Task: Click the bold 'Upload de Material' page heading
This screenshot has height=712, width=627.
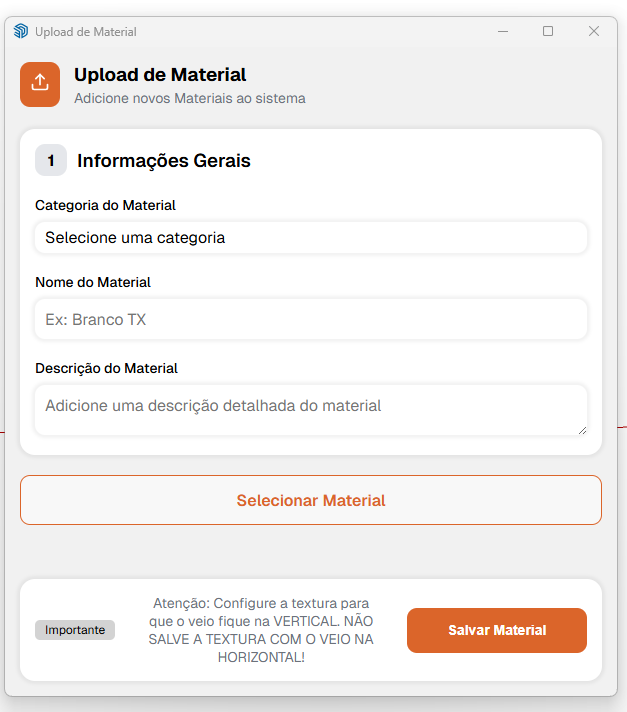Action: [x=160, y=74]
